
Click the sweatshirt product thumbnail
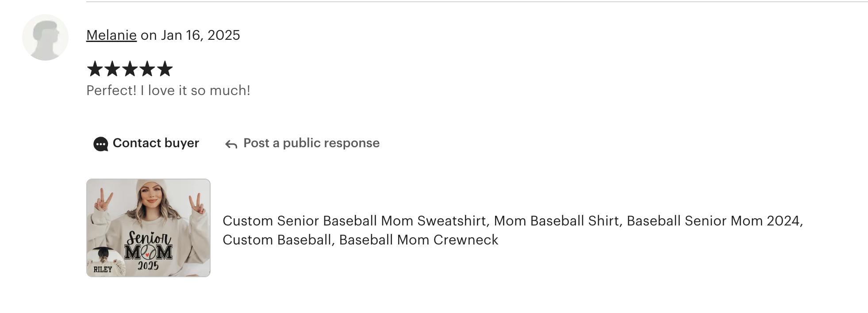[148, 228]
